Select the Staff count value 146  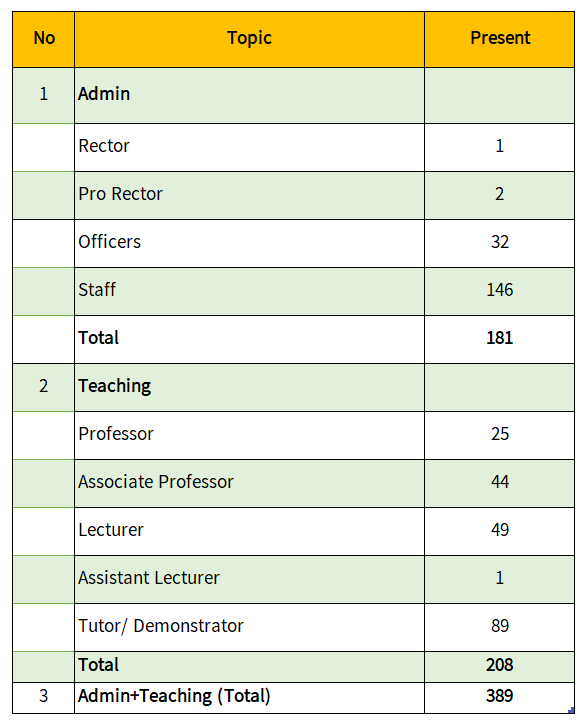pyautogui.click(x=500, y=290)
